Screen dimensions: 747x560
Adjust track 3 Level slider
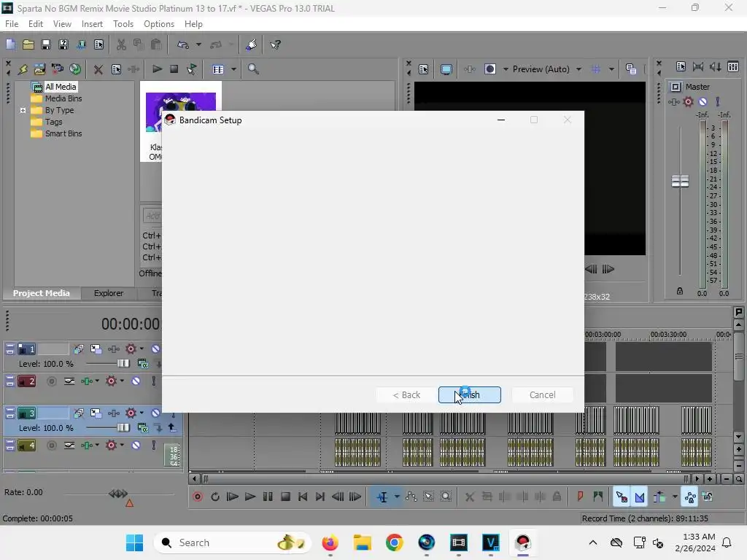point(123,427)
